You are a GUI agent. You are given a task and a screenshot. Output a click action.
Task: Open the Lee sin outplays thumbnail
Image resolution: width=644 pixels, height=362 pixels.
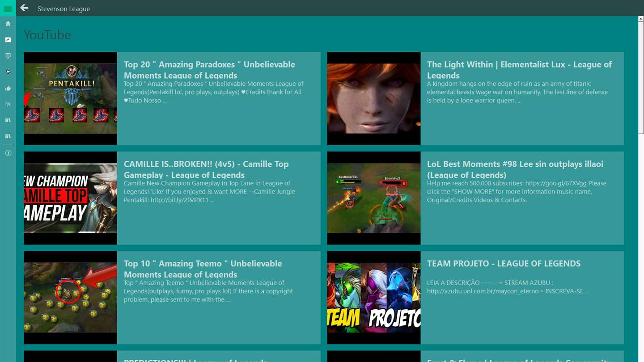[x=374, y=198]
